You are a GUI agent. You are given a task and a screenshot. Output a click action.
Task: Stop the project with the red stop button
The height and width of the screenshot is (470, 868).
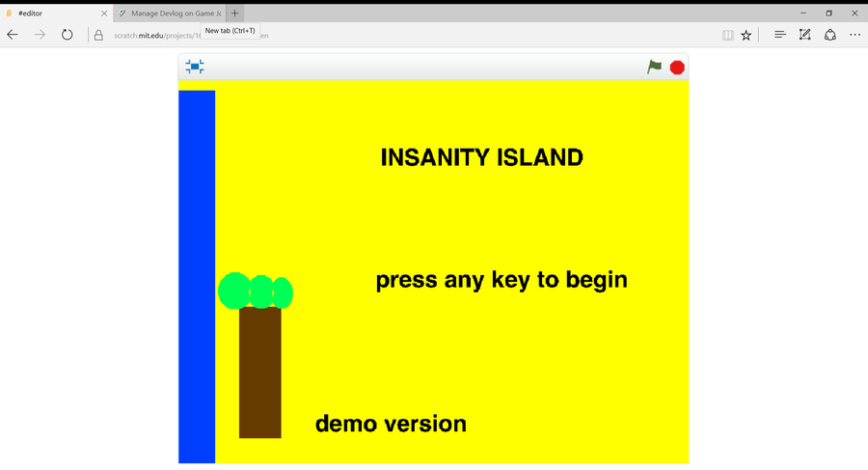pyautogui.click(x=677, y=68)
